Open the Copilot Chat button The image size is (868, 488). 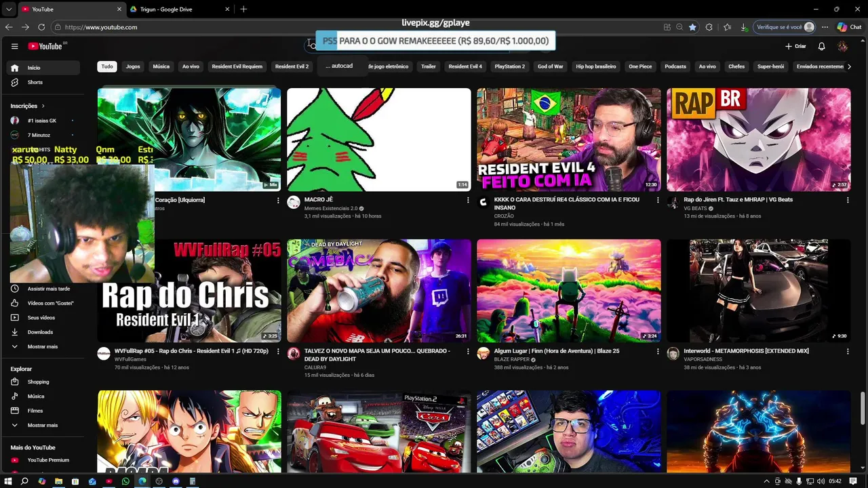click(x=848, y=27)
